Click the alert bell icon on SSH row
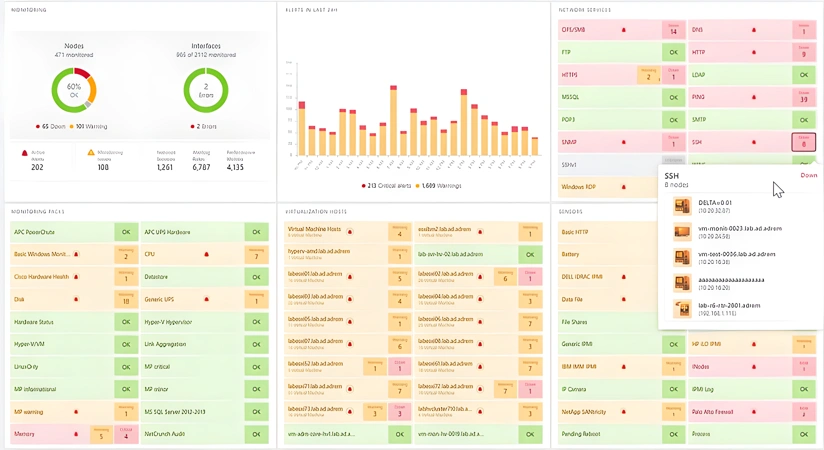Viewport: 824px width, 450px height. pyautogui.click(x=754, y=142)
